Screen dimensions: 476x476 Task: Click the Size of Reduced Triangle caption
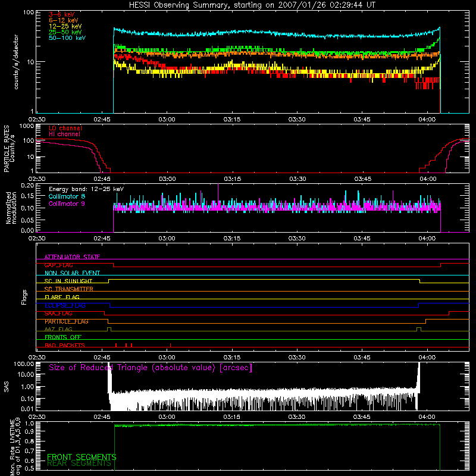[151, 368]
